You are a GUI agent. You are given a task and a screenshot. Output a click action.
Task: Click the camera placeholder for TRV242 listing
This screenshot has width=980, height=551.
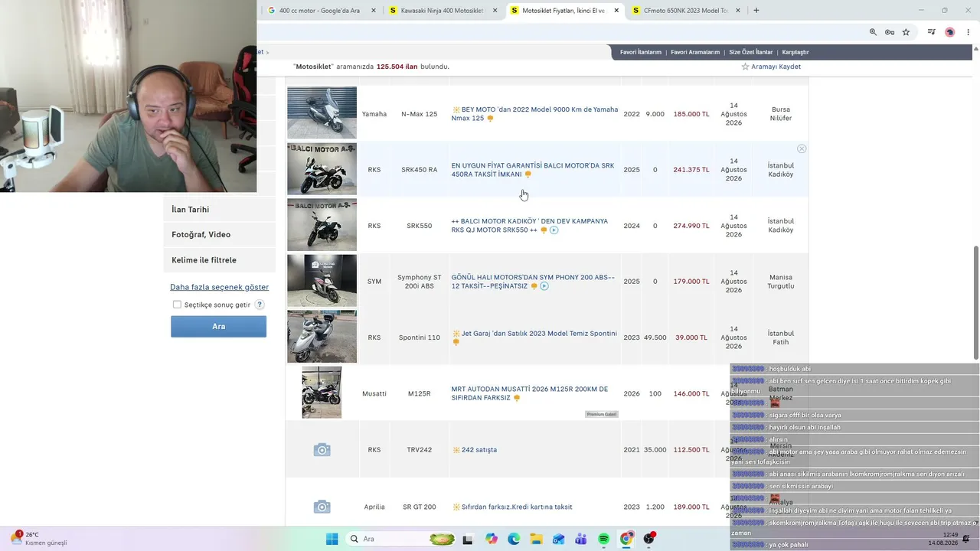[322, 450]
